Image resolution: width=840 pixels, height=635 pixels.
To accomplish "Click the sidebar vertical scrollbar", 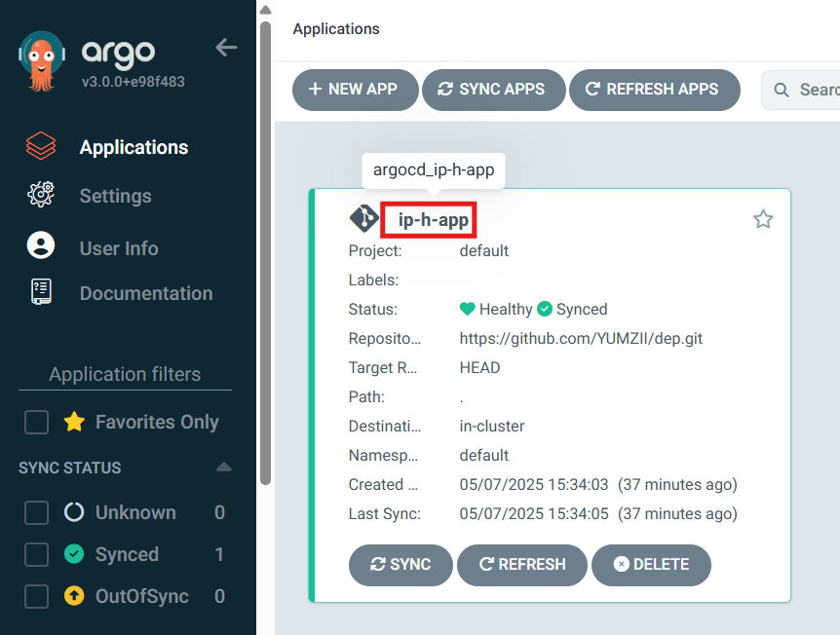I will pyautogui.click(x=265, y=251).
